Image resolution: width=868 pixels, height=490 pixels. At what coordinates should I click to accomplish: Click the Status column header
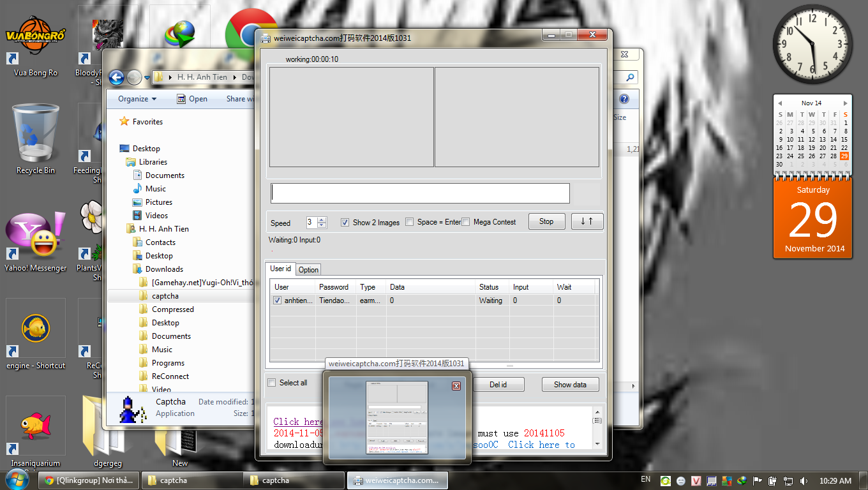pos(491,287)
